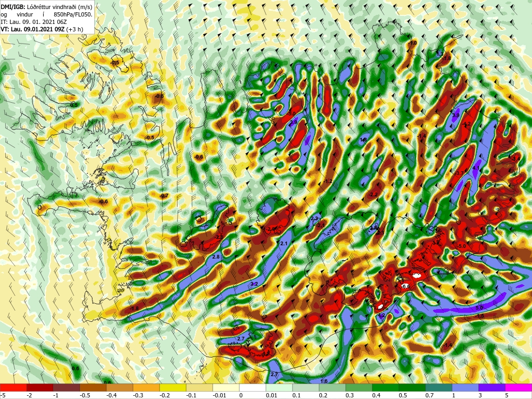The image size is (532, 399).
Task: Click the 'VT: Lau. 09.01.2021 09Z (+3 h)' line
Action: [41, 29]
